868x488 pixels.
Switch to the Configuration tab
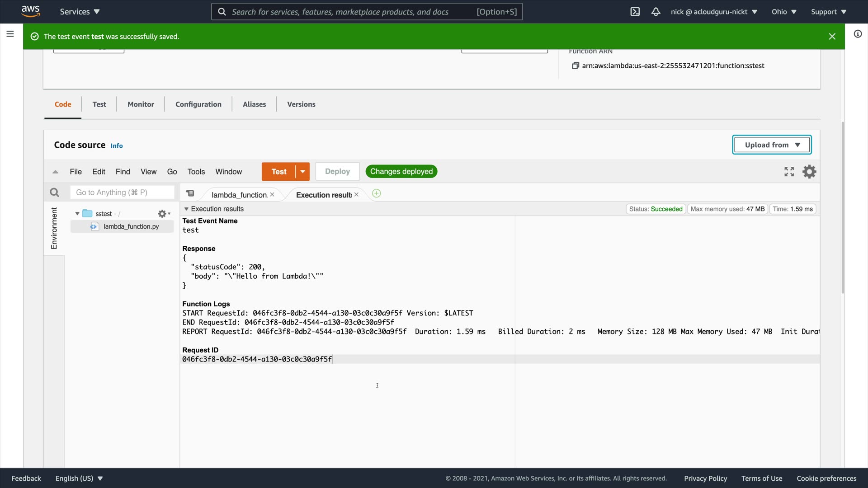click(x=198, y=104)
